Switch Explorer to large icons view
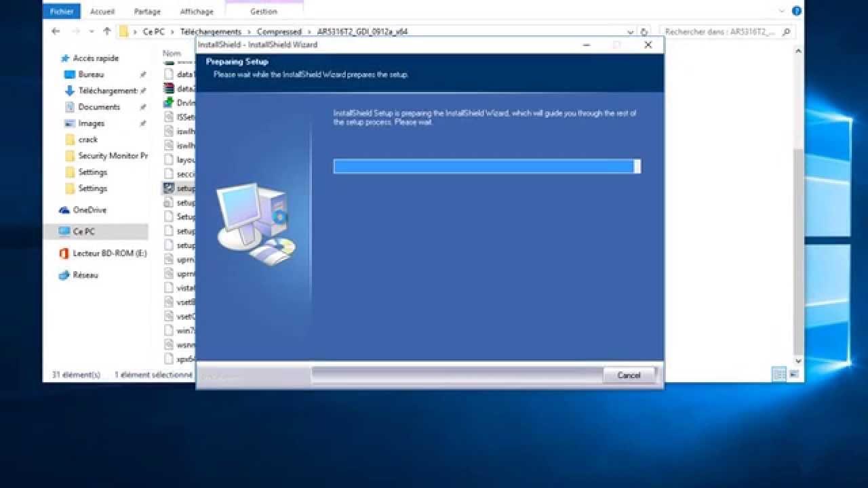The height and width of the screenshot is (488, 868). click(793, 374)
